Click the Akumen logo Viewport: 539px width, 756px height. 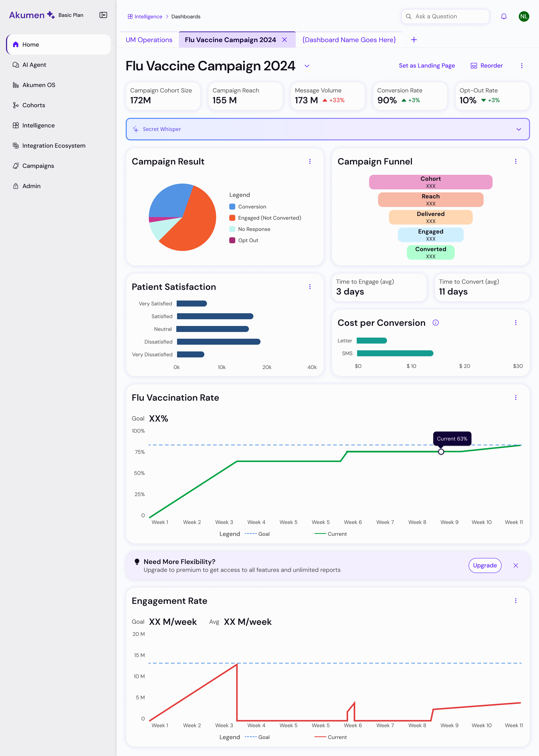coord(32,15)
